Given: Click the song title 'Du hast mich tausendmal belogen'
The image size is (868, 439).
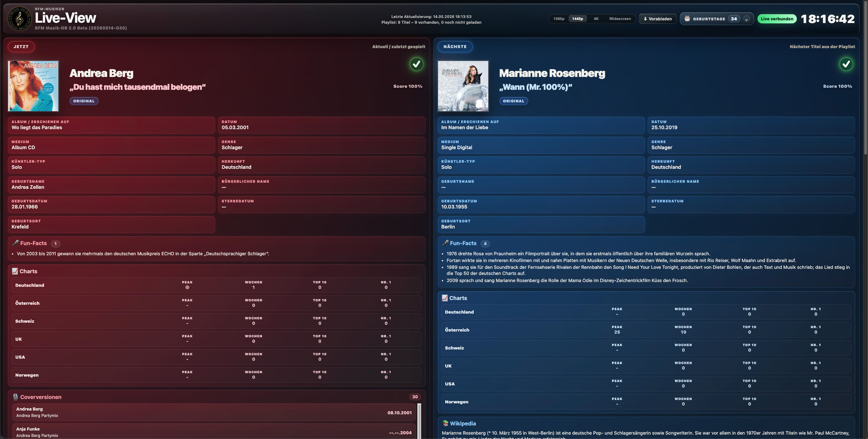Looking at the screenshot, I should coord(137,87).
